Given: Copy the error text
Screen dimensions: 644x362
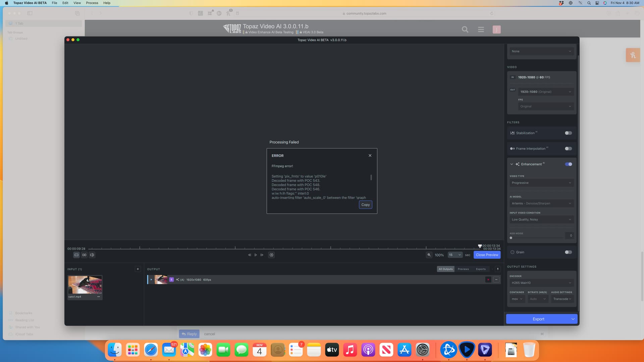Looking at the screenshot, I should 365,205.
